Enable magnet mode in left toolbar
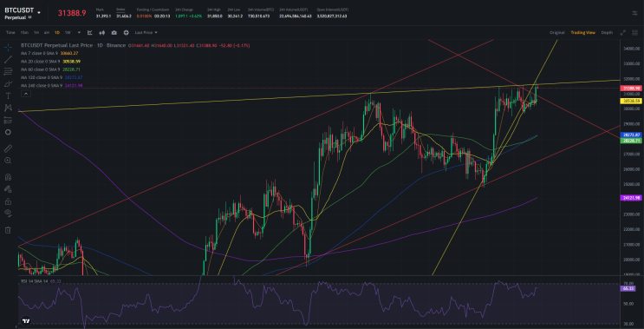This screenshot has height=329, width=644. coord(8,177)
